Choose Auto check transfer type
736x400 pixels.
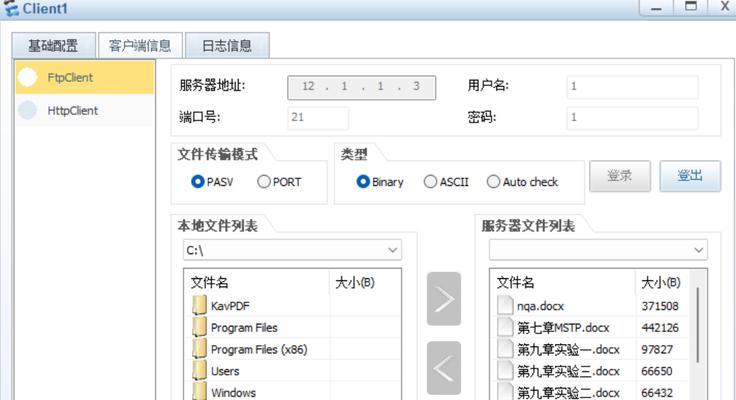[x=493, y=182]
